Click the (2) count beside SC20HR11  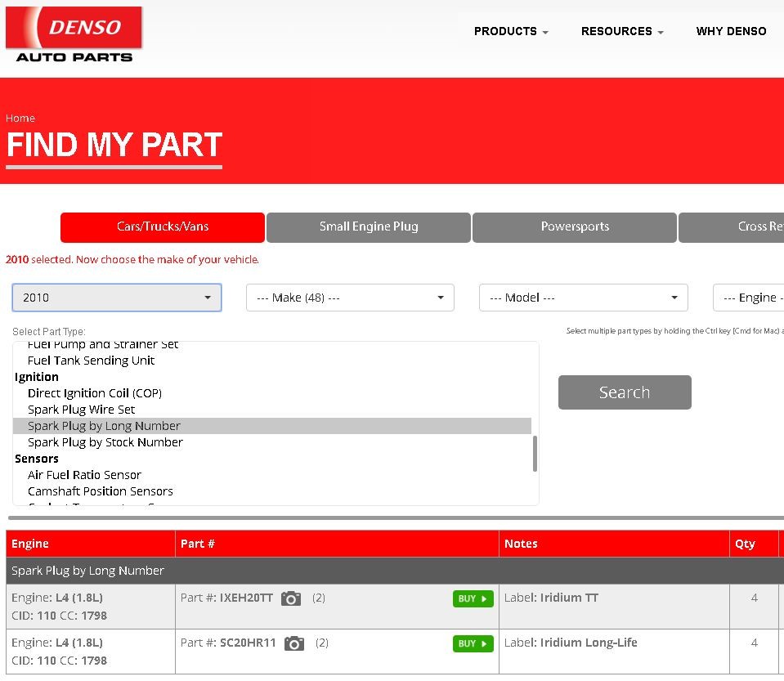pos(321,643)
